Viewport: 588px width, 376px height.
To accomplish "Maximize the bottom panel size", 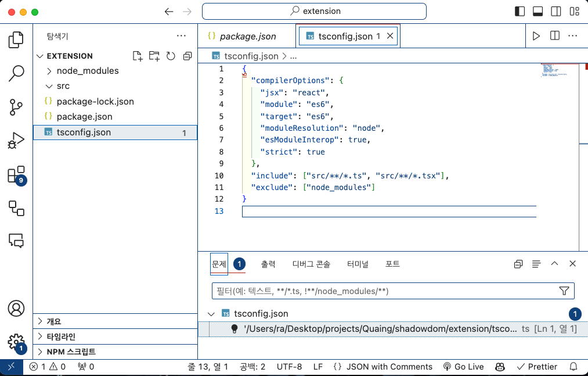I will [554, 264].
